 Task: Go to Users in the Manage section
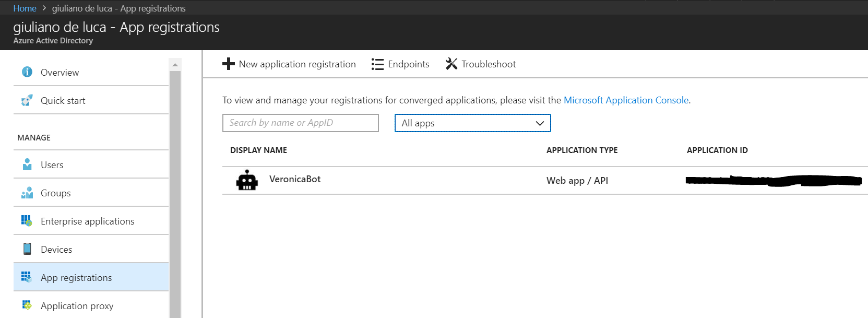coord(91,164)
